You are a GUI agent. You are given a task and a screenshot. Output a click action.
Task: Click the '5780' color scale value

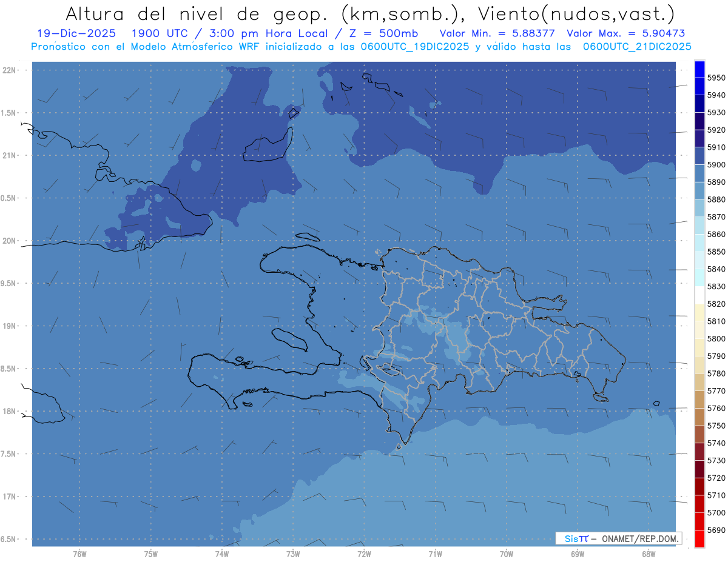[x=716, y=373]
